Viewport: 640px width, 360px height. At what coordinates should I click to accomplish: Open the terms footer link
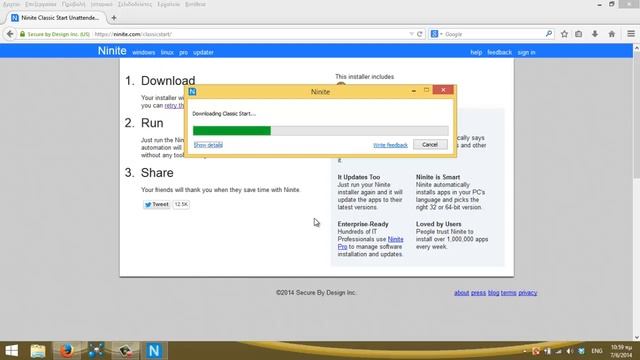click(509, 293)
